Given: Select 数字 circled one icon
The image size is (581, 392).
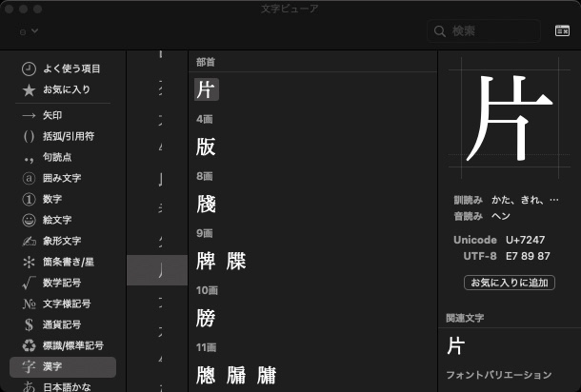Looking at the screenshot, I should 29,200.
